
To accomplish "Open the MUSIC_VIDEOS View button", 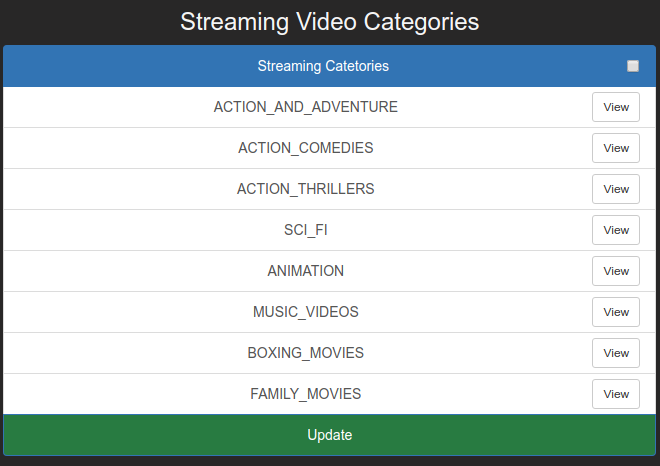I will pyautogui.click(x=616, y=312).
